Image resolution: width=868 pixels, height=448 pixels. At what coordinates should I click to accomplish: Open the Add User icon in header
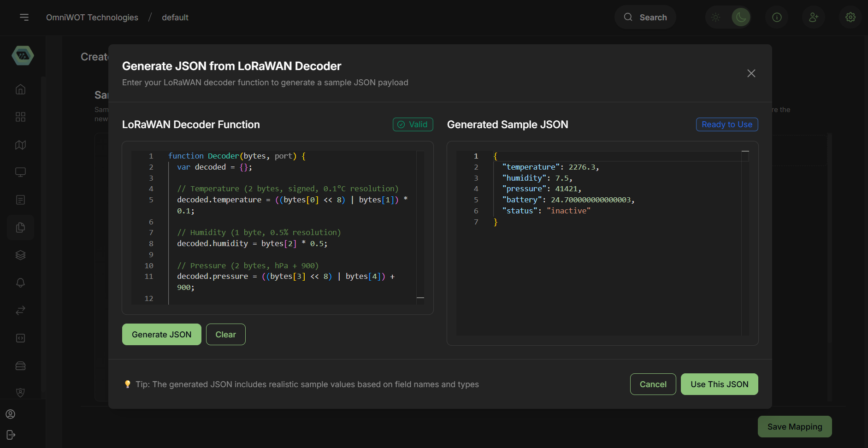[x=814, y=17]
